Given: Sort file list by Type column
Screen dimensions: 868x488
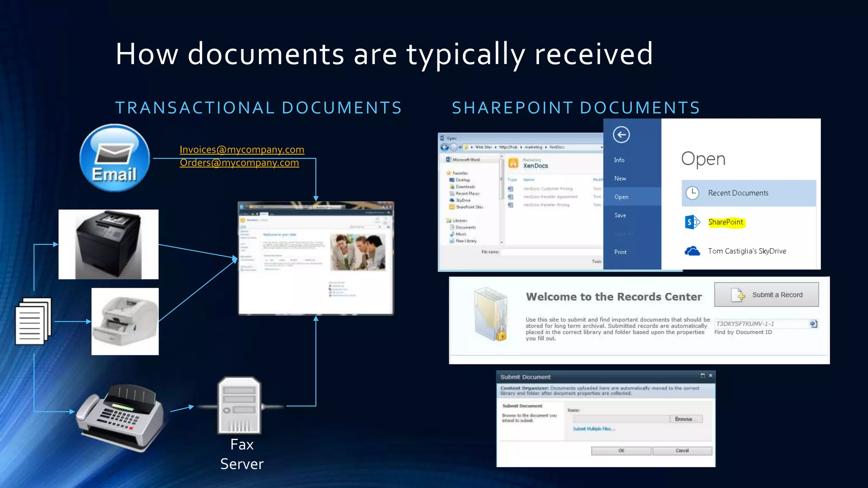Looking at the screenshot, I should click(512, 180).
